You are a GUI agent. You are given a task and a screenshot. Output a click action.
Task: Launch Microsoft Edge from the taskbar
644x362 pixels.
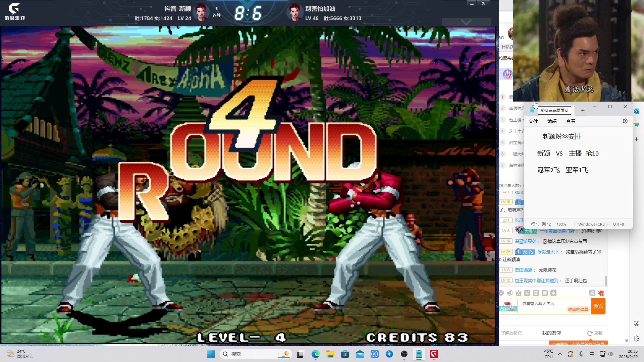pos(315,354)
